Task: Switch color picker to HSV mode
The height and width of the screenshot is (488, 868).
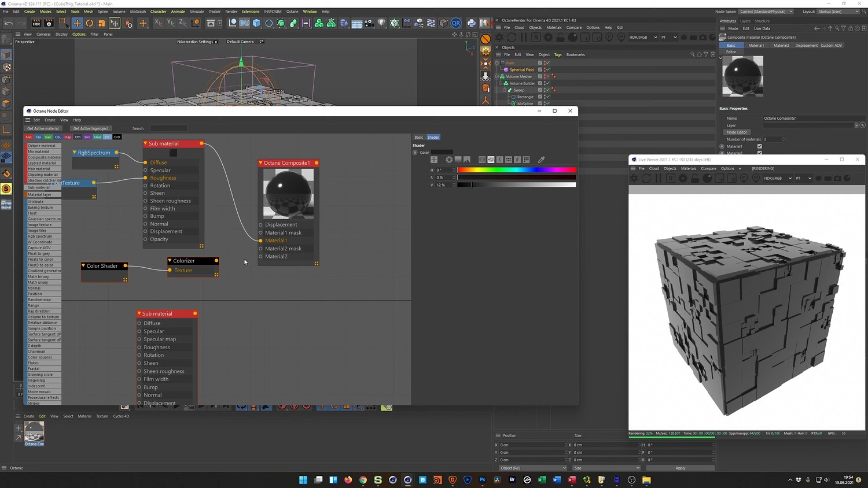Action: 491,160
